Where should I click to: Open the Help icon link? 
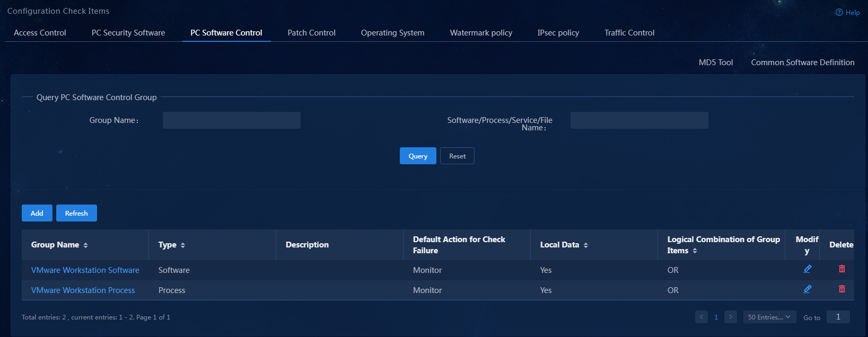[x=847, y=13]
